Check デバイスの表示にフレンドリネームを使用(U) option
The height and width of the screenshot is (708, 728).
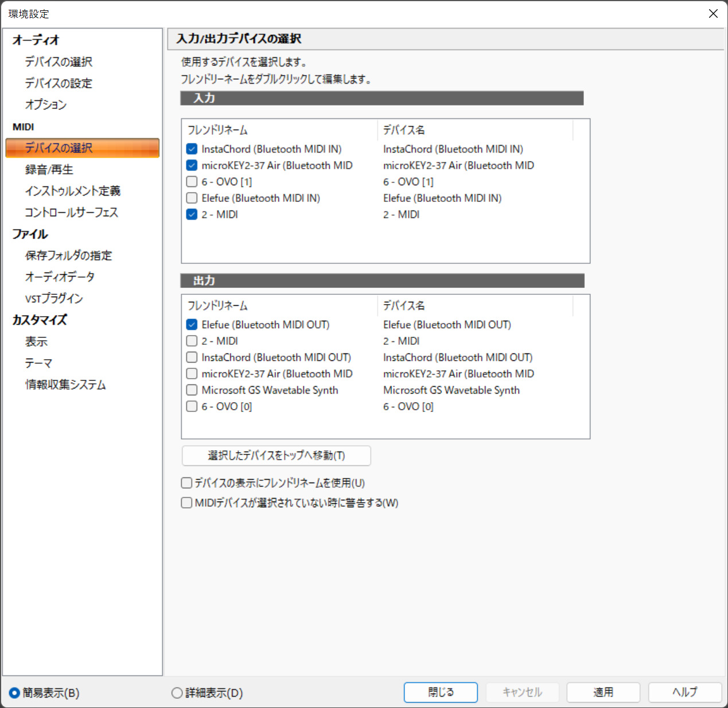[186, 483]
